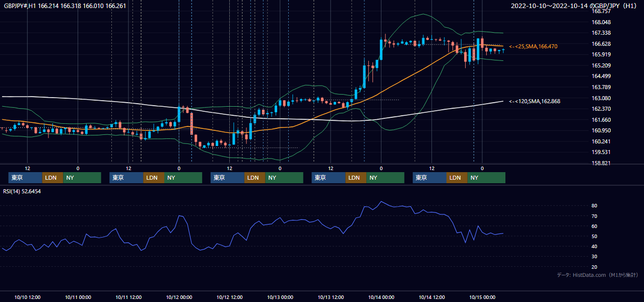The height and width of the screenshot is (302, 644).
Task: Select the 167.338 price level label
Action: click(601, 33)
